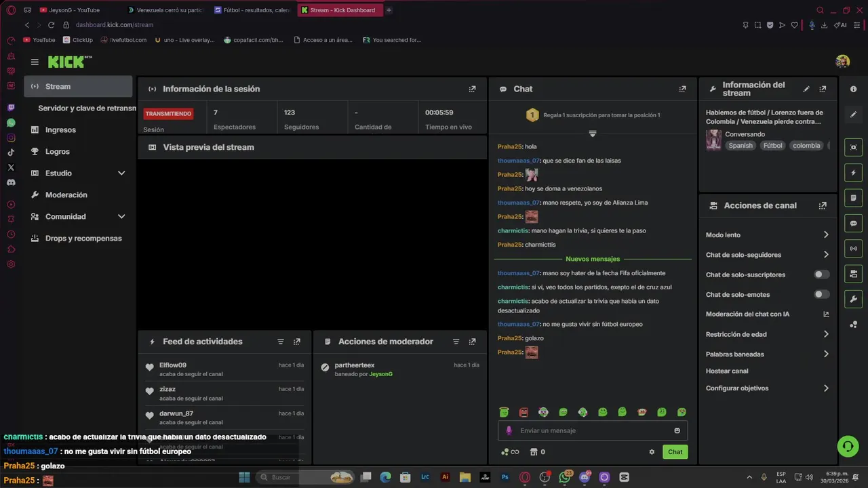Click the chat bubble icon in right toolbar
The height and width of the screenshot is (488, 868).
click(853, 223)
